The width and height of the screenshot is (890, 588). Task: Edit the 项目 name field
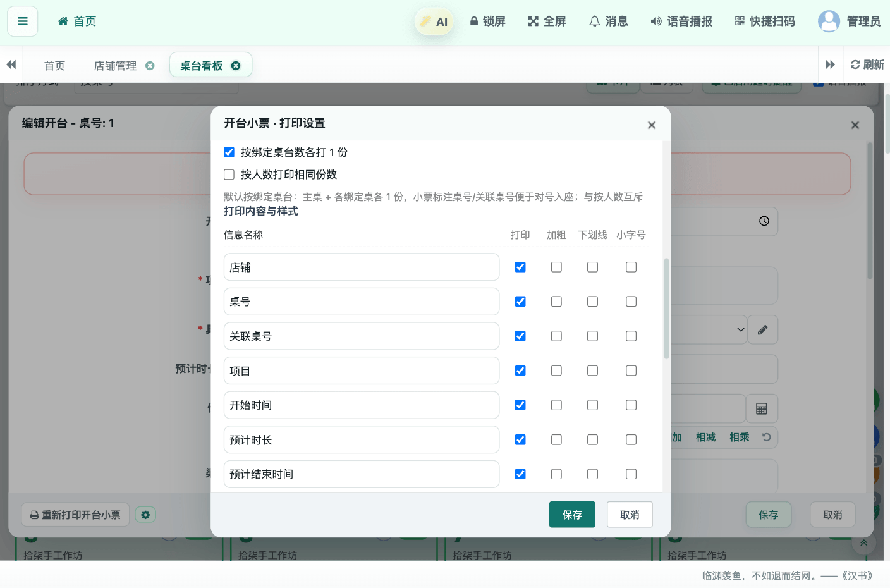(362, 371)
